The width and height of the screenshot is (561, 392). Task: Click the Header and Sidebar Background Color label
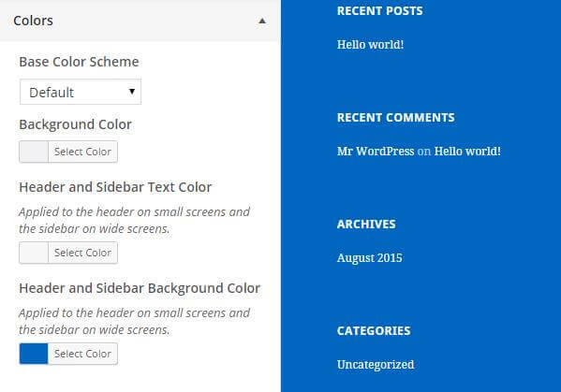pyautogui.click(x=140, y=288)
